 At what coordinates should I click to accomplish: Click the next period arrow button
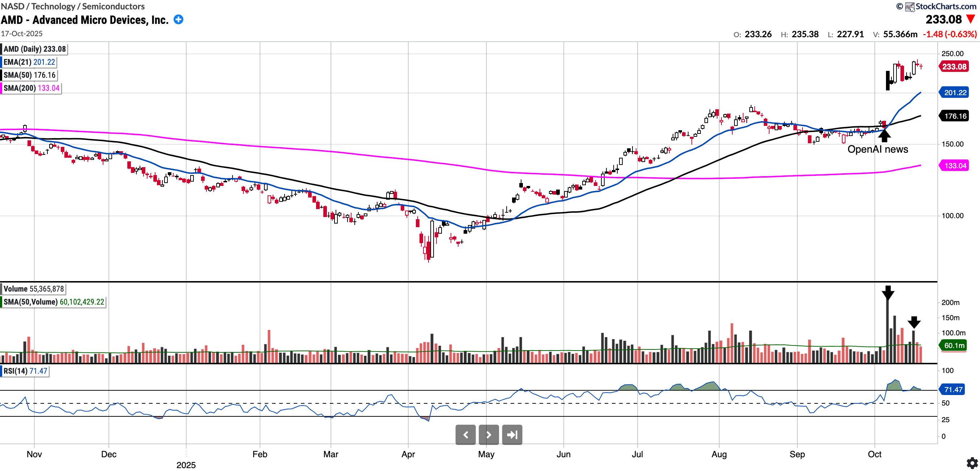tap(489, 434)
